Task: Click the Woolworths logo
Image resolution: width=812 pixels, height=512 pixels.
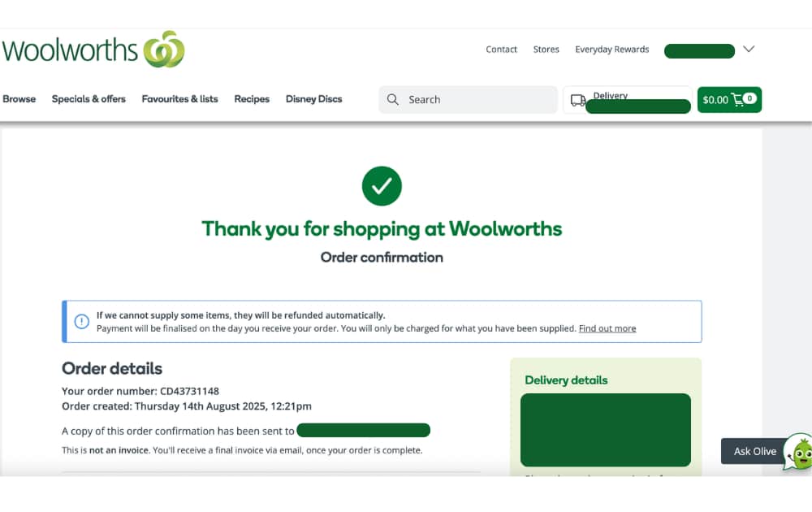Action: (93, 49)
